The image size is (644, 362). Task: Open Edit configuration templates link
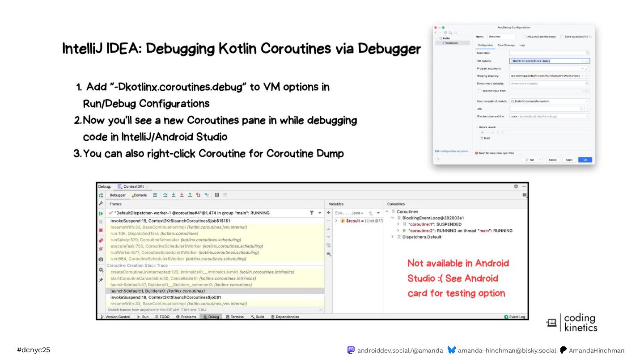pyautogui.click(x=453, y=151)
